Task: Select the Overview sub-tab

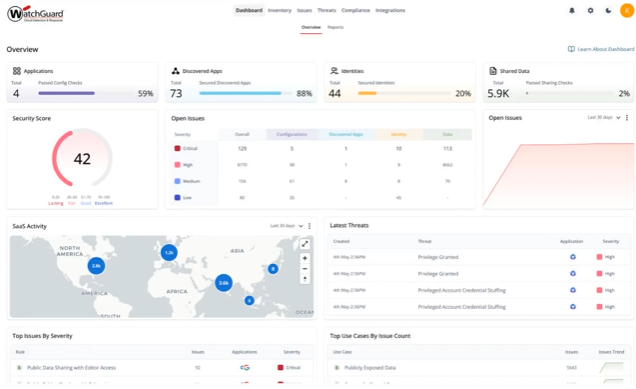Action: pyautogui.click(x=311, y=27)
